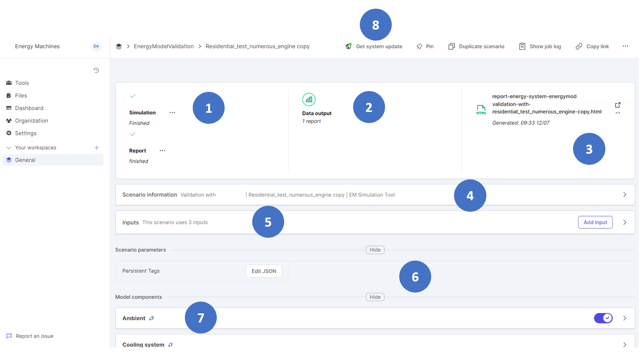Click the Duplicate scenario icon
This screenshot has height=356, width=644.
pos(452,47)
